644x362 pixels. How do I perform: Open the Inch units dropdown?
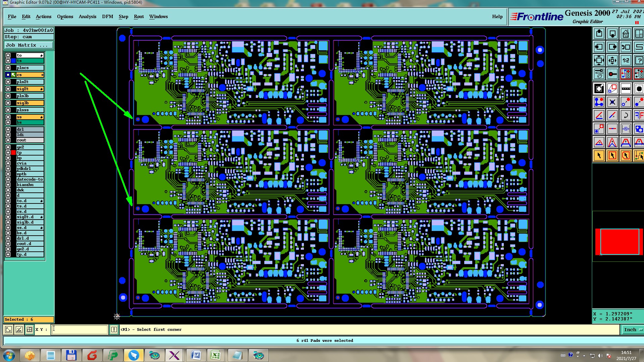pos(632,329)
